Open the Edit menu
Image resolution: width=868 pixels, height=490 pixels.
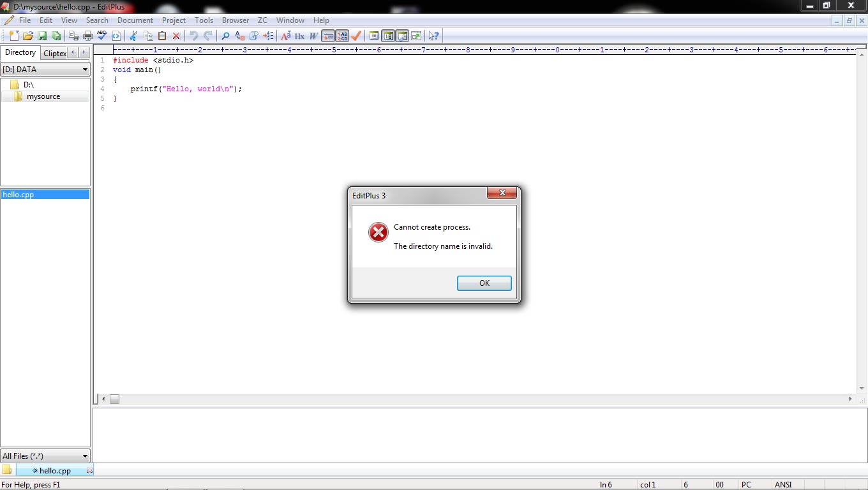[46, 20]
